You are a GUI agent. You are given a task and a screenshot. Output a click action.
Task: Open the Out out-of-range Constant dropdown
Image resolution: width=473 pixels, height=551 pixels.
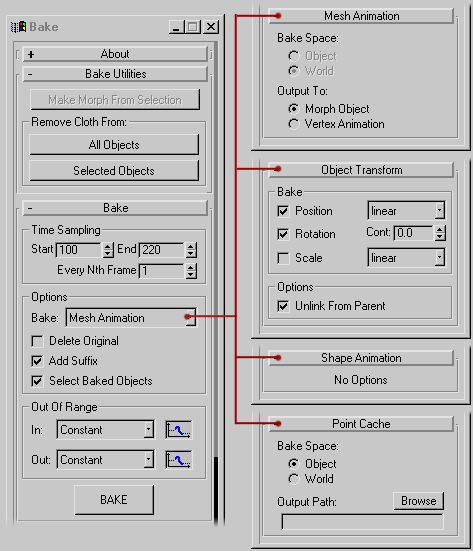pos(105,460)
